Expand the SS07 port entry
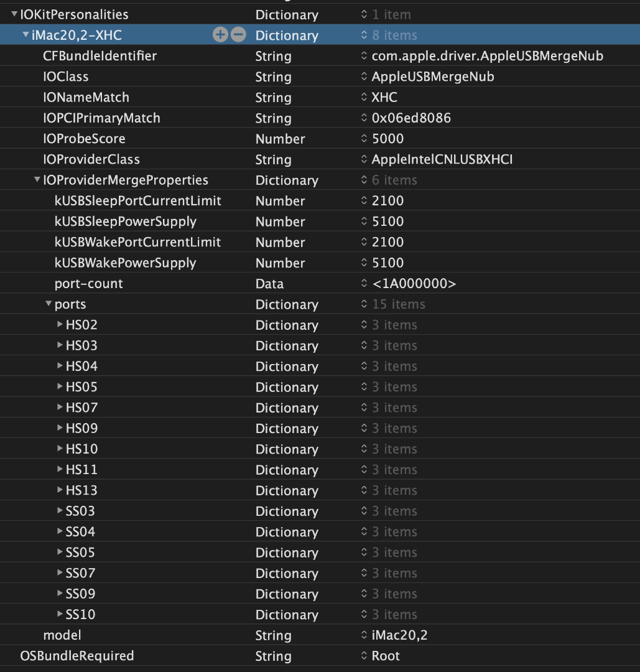The width and height of the screenshot is (640, 672). click(x=60, y=572)
